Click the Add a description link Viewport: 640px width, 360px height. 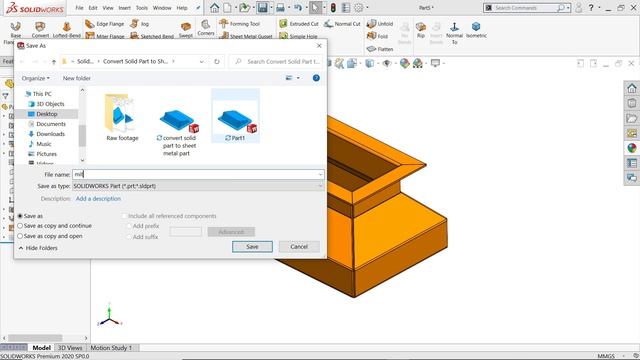98,199
